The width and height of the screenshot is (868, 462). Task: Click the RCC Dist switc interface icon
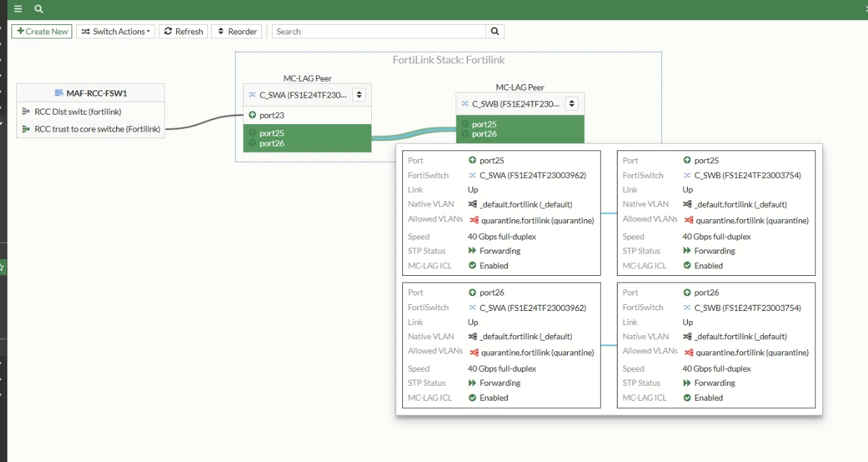tap(26, 111)
